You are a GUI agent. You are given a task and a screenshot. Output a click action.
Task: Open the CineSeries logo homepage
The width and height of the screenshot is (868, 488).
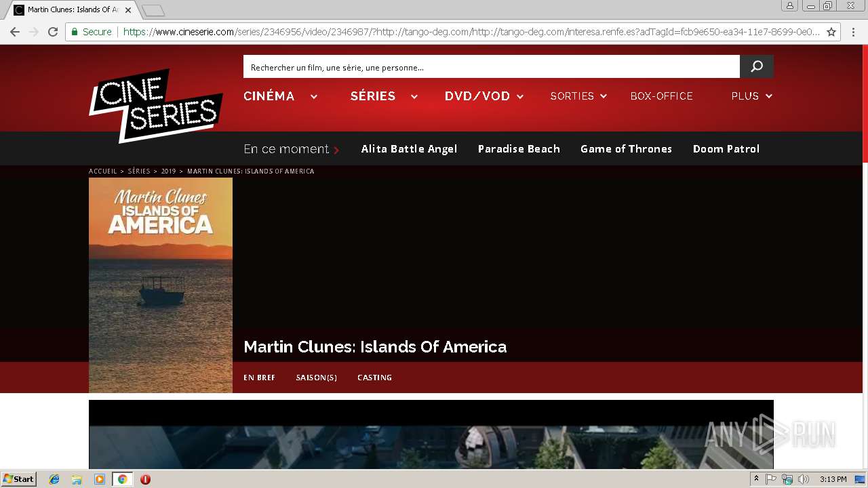[156, 106]
